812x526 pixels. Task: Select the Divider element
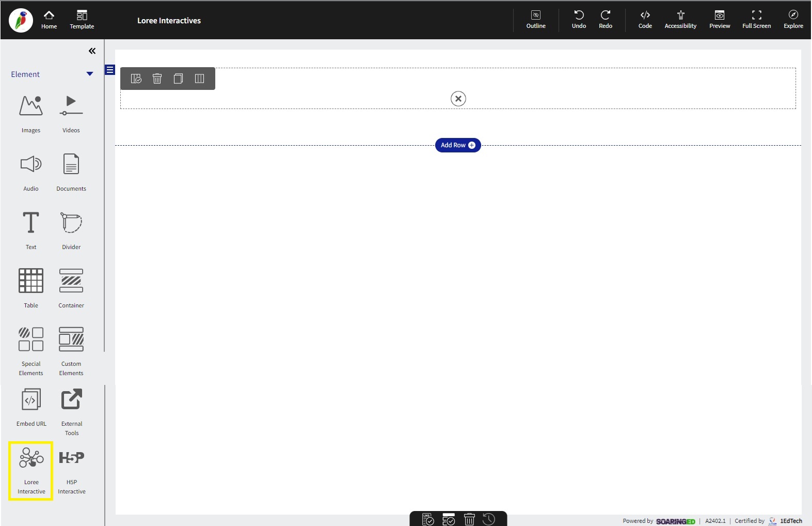click(71, 231)
